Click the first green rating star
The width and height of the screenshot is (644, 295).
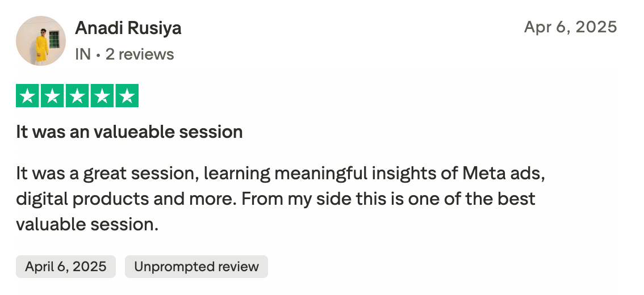27,96
